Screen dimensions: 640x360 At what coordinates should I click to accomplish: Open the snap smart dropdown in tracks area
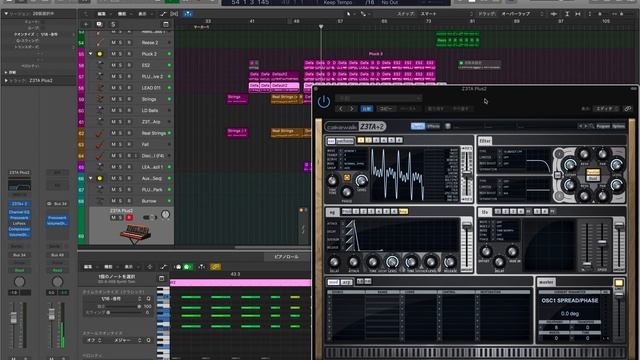[x=446, y=14]
